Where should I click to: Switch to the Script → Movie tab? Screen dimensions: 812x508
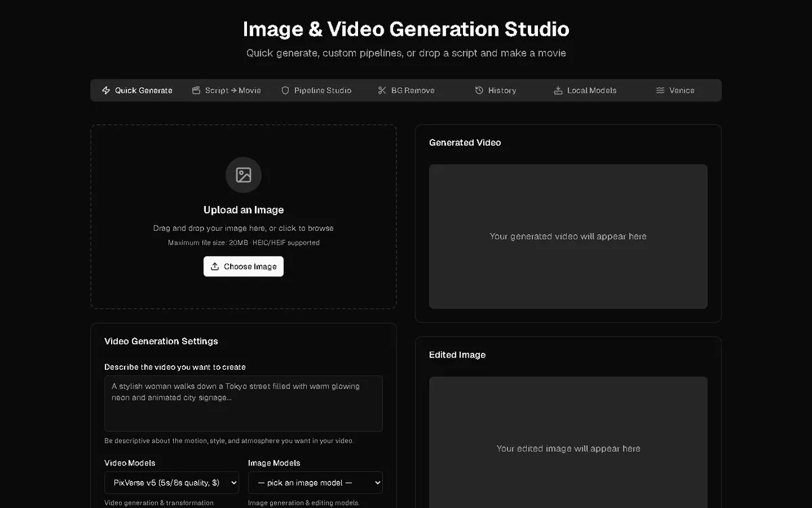click(226, 90)
